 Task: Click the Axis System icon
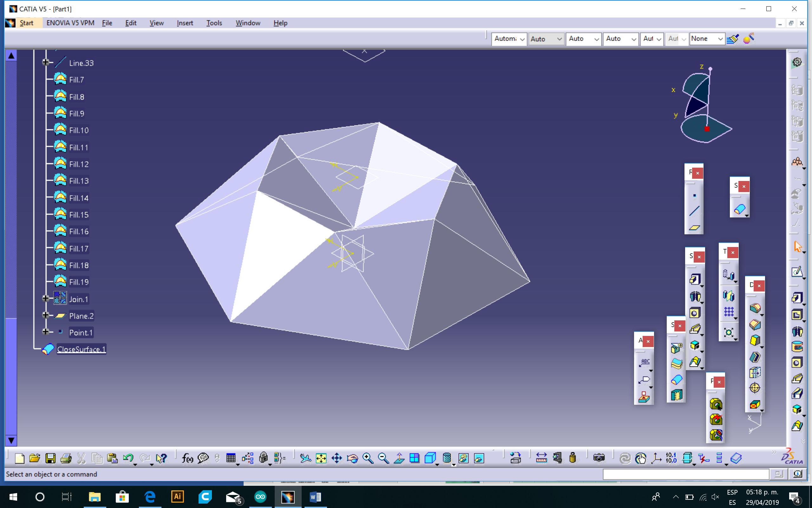[x=656, y=458]
